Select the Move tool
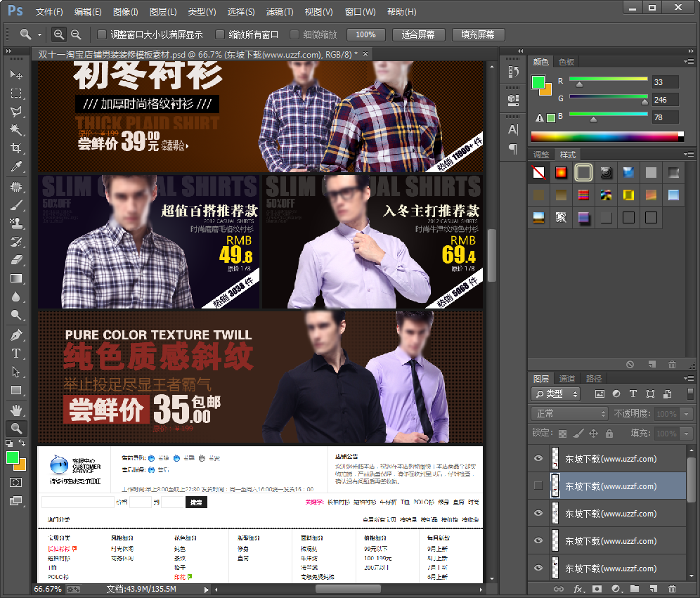Screen dimensions: 700x598 [15, 74]
